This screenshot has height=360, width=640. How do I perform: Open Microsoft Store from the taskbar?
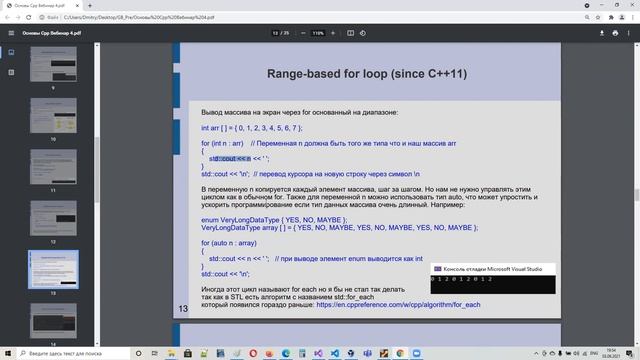187,353
